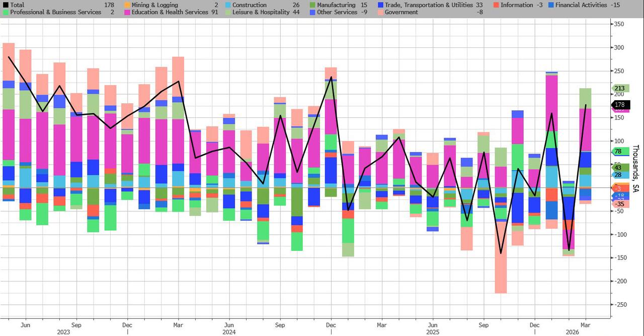Click the black Total legend swatch
Viewport: 644px width, 336px height.
(6, 5)
